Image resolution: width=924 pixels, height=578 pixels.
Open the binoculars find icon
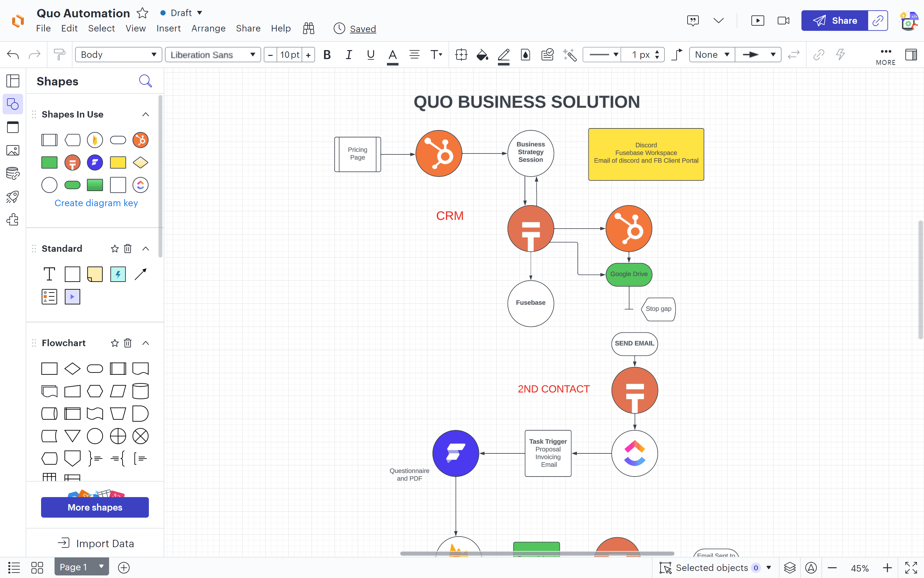coord(309,28)
